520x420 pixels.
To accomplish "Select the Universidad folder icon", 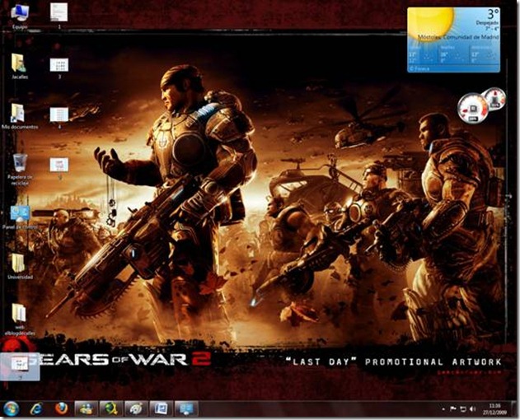I will click(20, 266).
